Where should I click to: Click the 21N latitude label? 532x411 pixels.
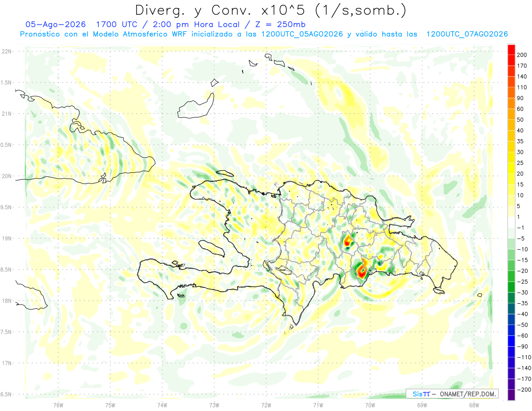(6, 114)
